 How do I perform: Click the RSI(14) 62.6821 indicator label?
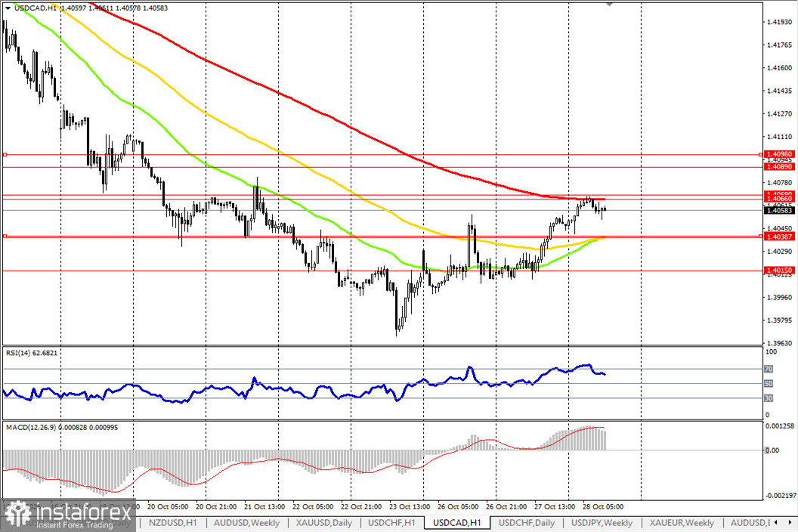tap(32, 353)
